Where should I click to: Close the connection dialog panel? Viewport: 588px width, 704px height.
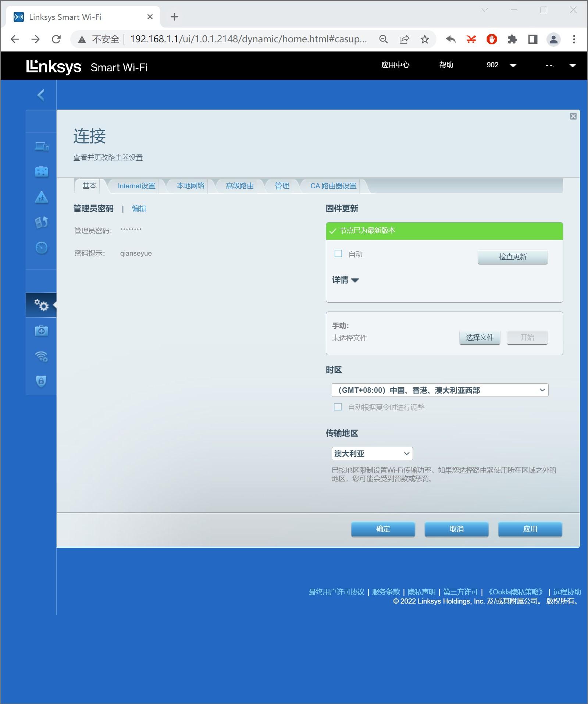point(573,116)
